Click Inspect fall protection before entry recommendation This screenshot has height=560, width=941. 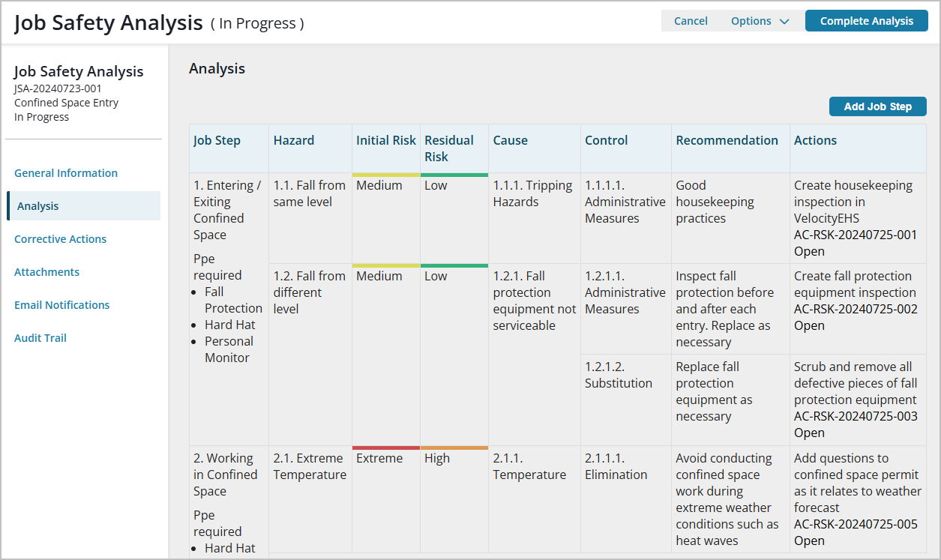pyautogui.click(x=724, y=309)
